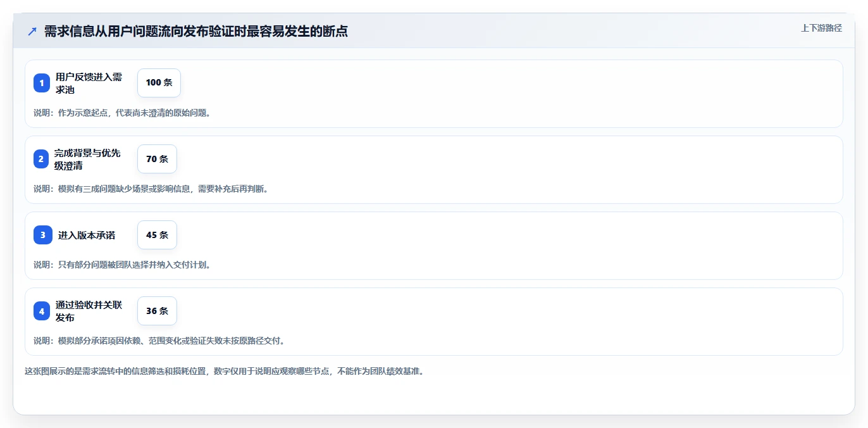
Task: Click the step 2 number badge
Action: [x=41, y=159]
